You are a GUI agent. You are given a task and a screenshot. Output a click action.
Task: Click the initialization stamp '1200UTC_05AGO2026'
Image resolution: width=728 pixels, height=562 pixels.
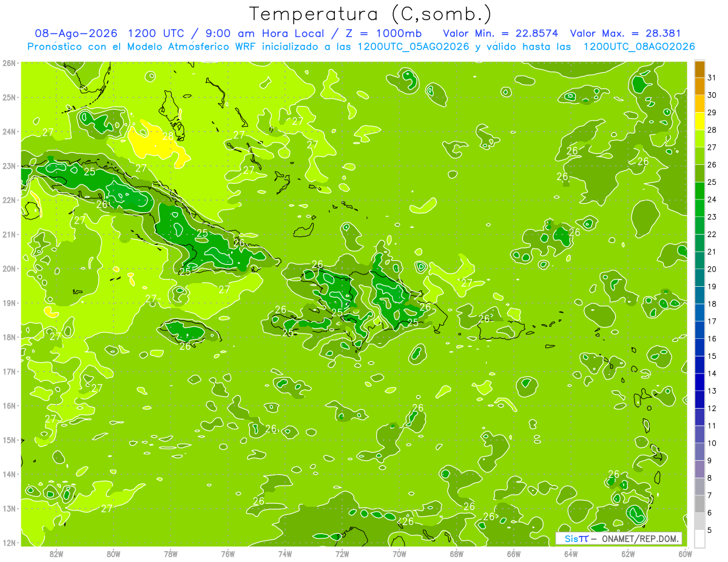coord(414,46)
